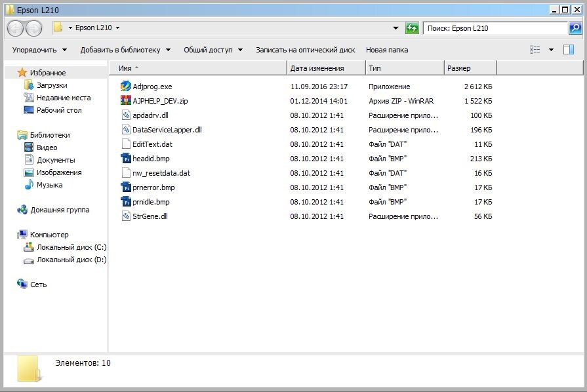Expand the views selector dropdown
Viewport: 587px width, 392px height.
pos(552,49)
